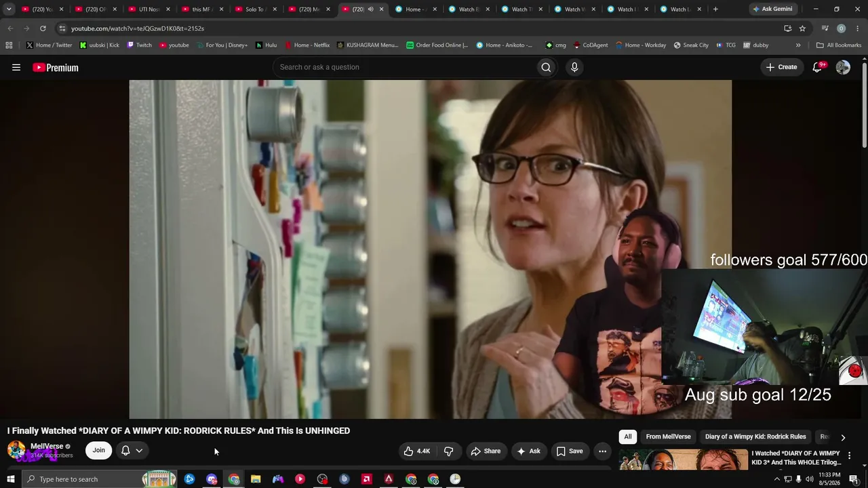Select the From MellVerse chip
This screenshot has width=868, height=488.
668,436
